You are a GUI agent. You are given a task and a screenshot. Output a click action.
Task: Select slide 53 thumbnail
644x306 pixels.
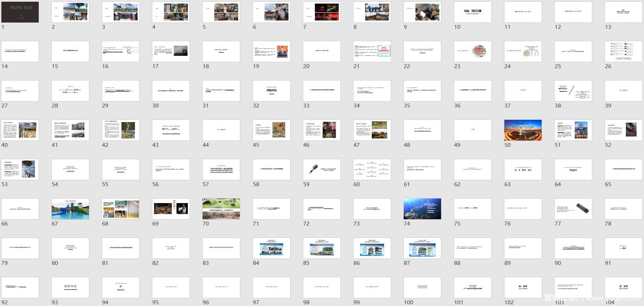pos(20,169)
